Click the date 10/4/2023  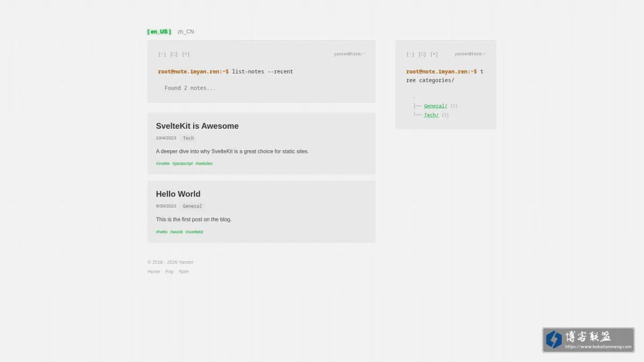[166, 138]
